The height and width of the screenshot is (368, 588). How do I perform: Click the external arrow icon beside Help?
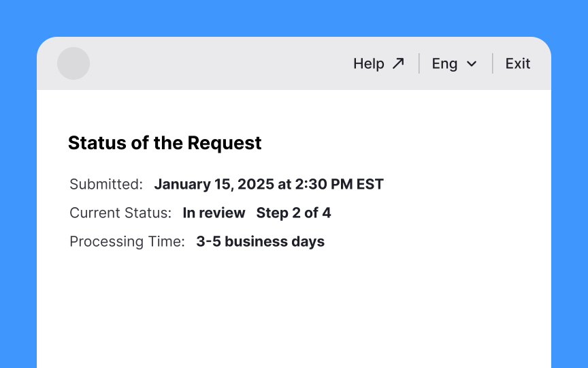click(398, 63)
